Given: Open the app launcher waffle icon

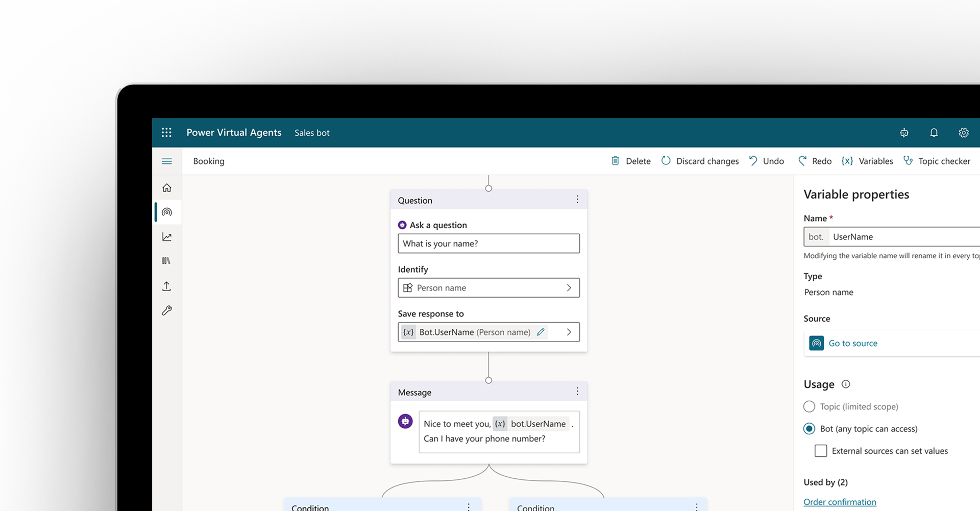Looking at the screenshot, I should point(166,133).
